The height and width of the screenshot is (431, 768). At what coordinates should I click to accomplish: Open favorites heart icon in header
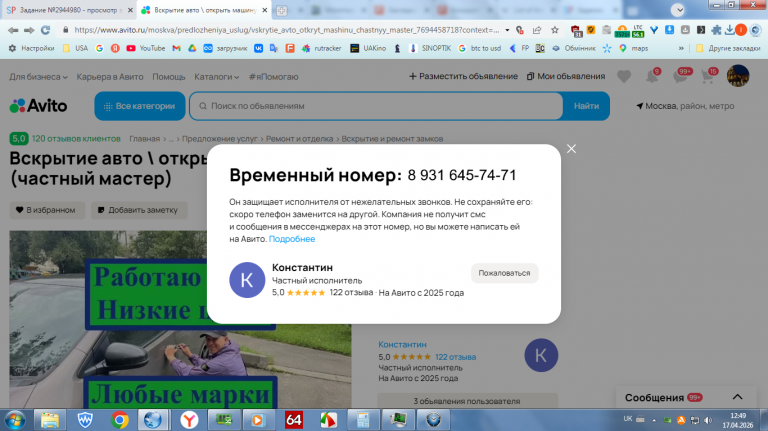point(624,76)
